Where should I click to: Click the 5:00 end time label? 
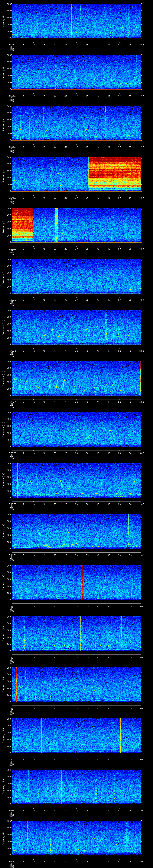[x=141, y=198]
